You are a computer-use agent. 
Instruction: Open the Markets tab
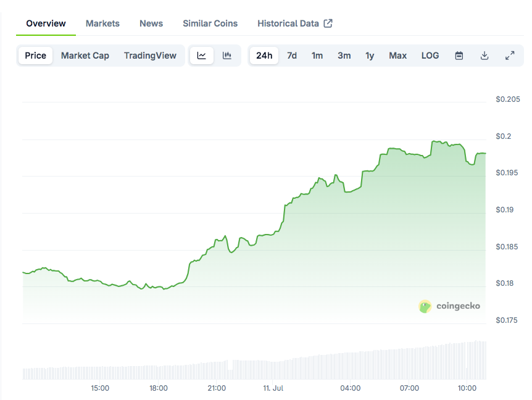pos(102,23)
